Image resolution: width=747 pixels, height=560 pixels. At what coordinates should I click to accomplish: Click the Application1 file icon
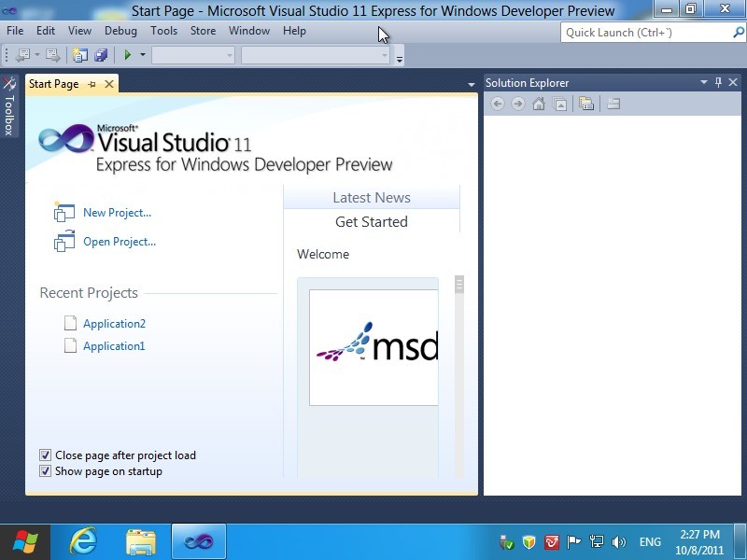pos(71,345)
